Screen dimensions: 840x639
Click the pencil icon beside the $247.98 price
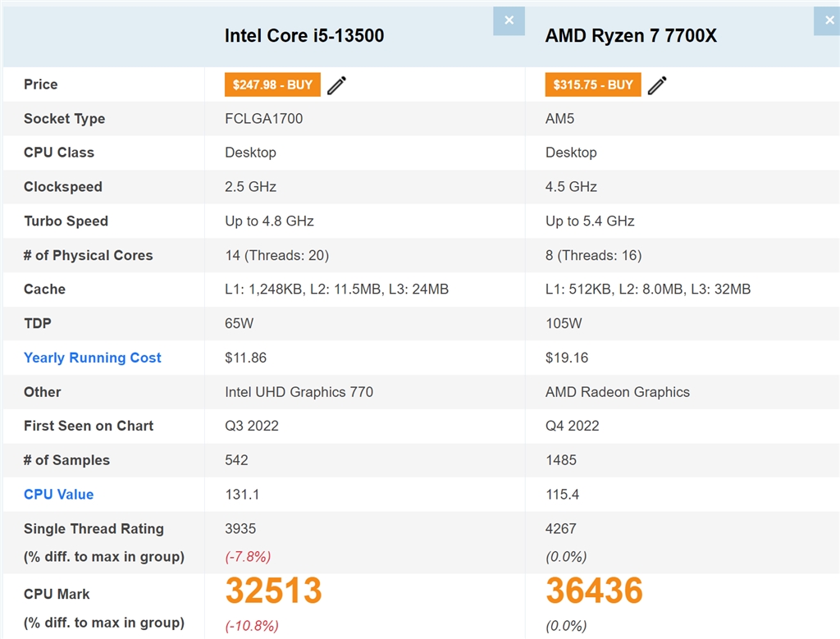(336, 85)
